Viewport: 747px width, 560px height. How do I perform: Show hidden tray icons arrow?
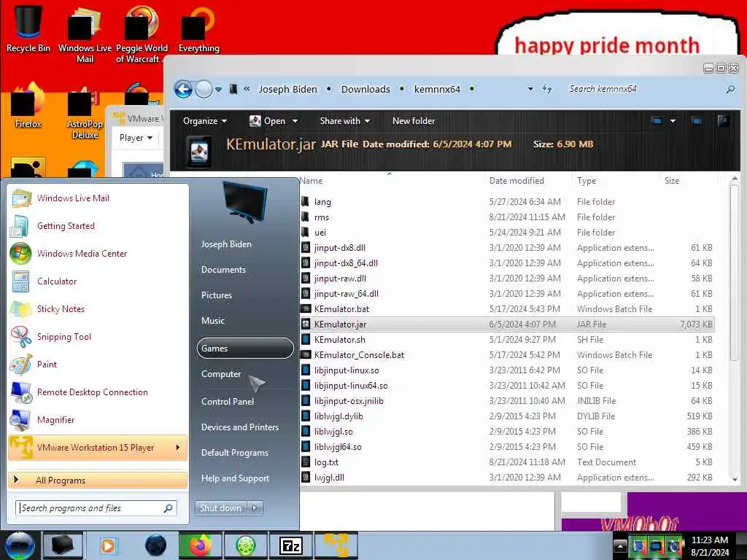pyautogui.click(x=620, y=545)
